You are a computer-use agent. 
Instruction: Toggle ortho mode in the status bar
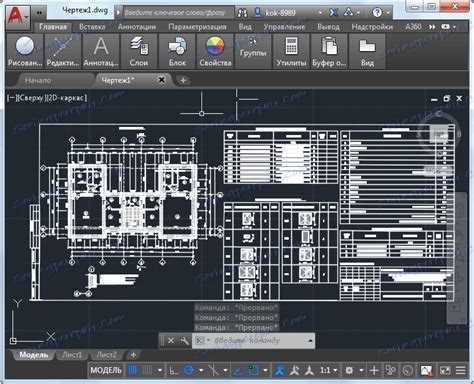pyautogui.click(x=173, y=370)
